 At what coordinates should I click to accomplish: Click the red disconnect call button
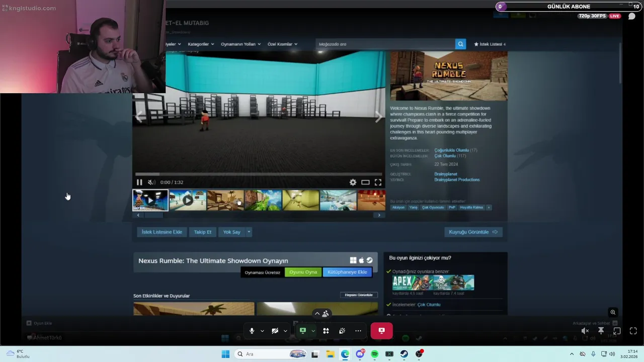coord(381,331)
